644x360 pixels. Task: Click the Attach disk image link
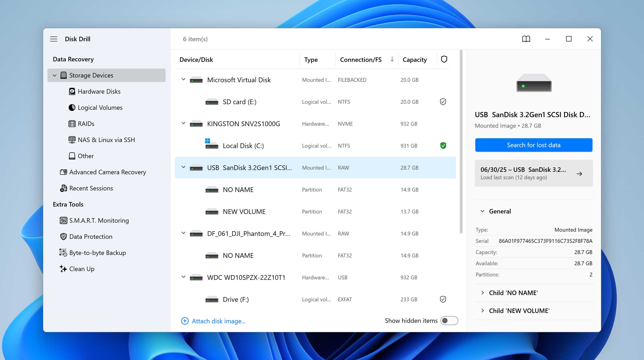pyautogui.click(x=218, y=321)
